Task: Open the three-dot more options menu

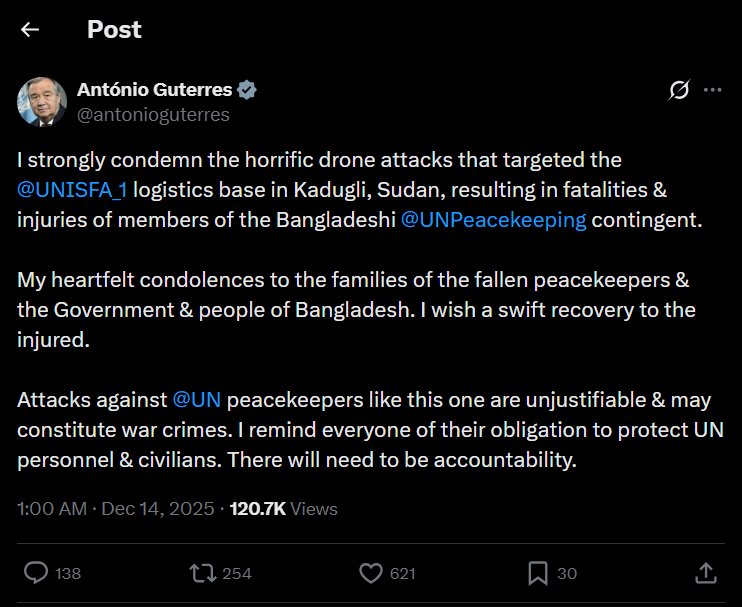Action: 713,90
